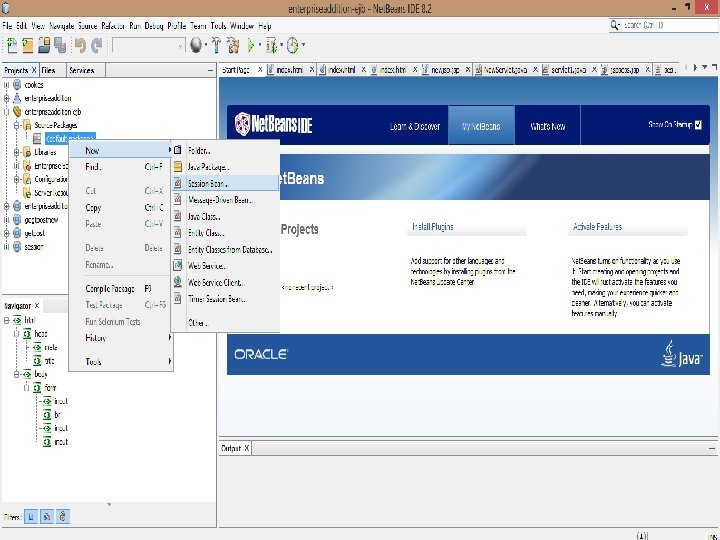The height and width of the screenshot is (540, 720).
Task: Click the Save All toolbar icon
Action: [60, 45]
